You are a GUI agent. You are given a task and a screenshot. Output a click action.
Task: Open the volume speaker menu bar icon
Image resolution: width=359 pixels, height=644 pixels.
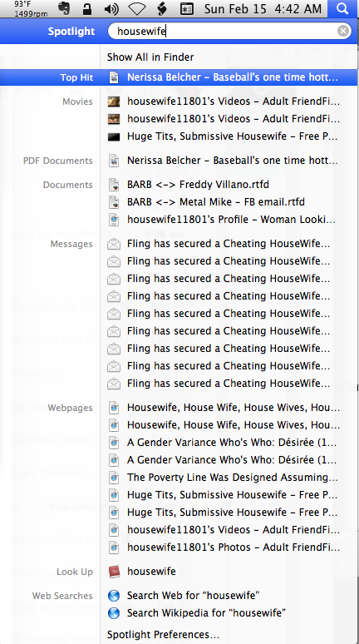click(x=111, y=8)
